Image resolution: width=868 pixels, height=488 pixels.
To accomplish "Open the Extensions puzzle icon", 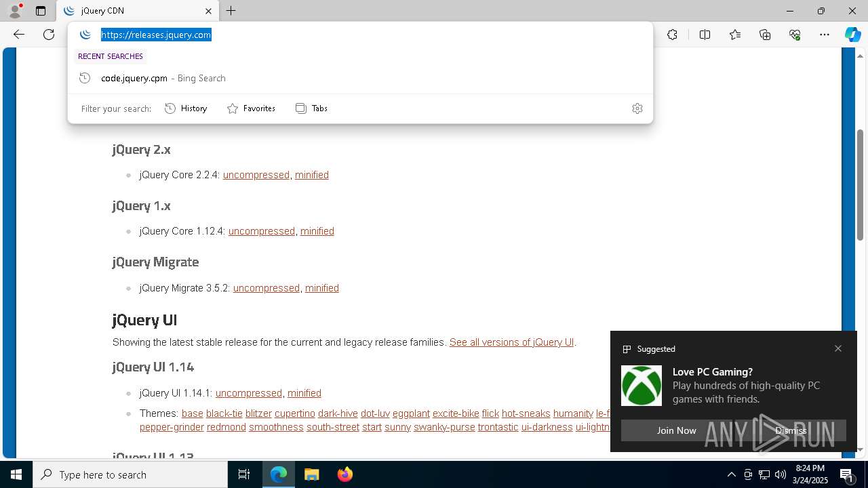I will [672, 35].
